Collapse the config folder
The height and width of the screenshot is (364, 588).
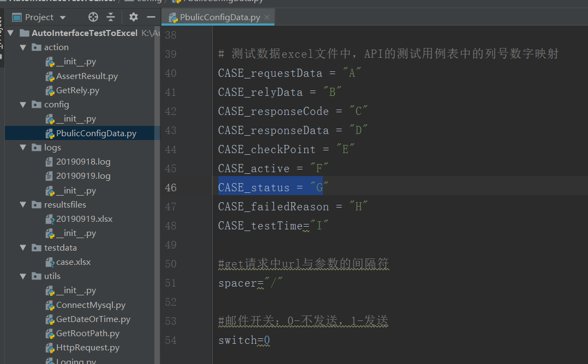click(23, 105)
